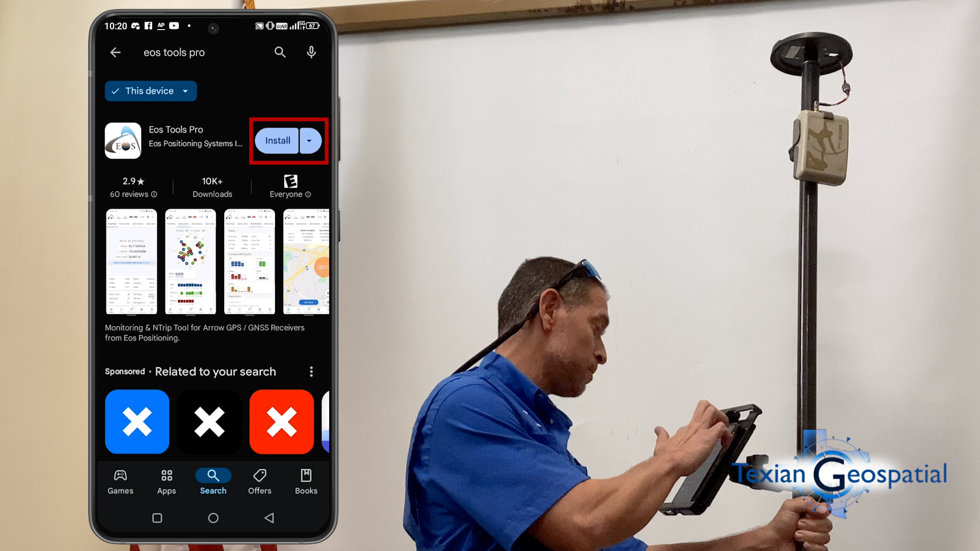
Task: Tap the Offers tag icon
Action: 258,475
